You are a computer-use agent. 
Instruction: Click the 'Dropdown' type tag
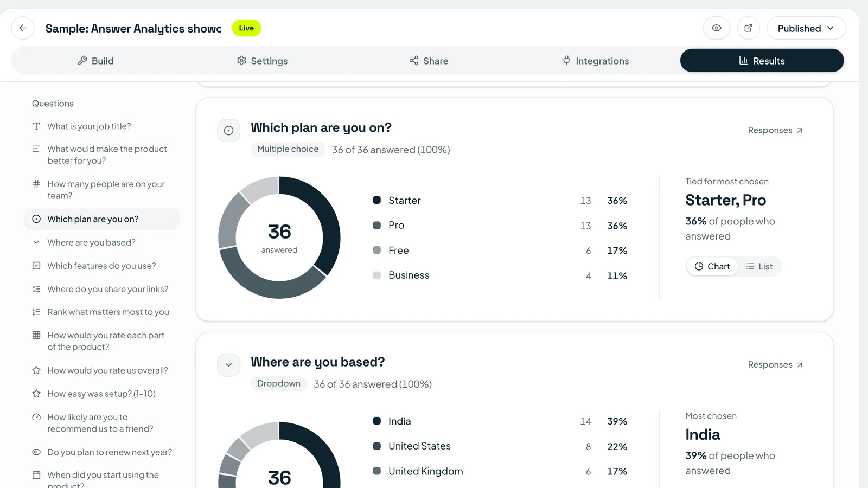pos(279,383)
